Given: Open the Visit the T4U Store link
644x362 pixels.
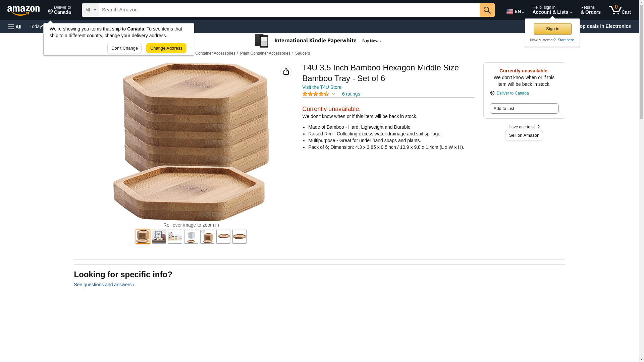Looking at the screenshot, I should point(322,87).
